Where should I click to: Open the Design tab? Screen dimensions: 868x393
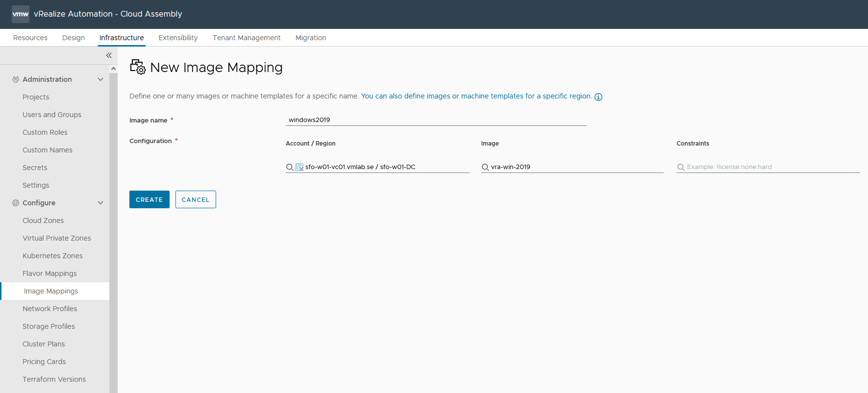tap(74, 38)
